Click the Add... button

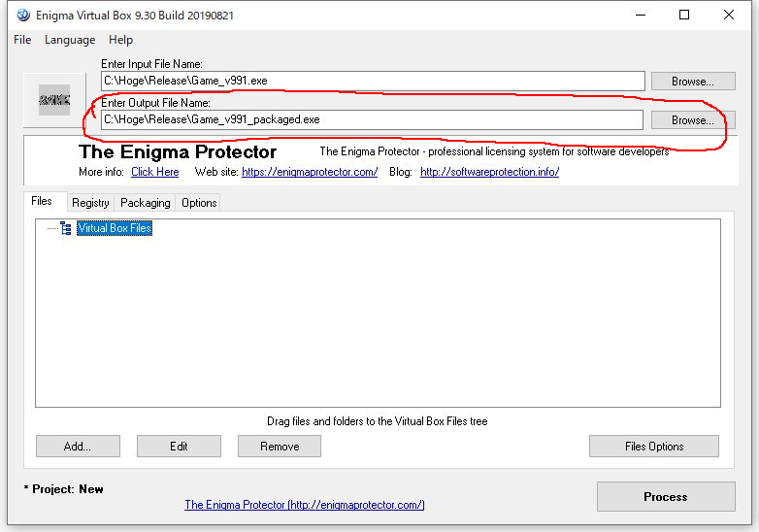[x=78, y=446]
